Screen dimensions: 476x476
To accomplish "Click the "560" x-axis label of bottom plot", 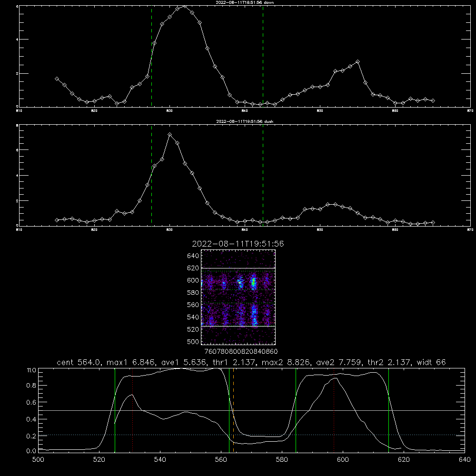I will click(x=221, y=460).
